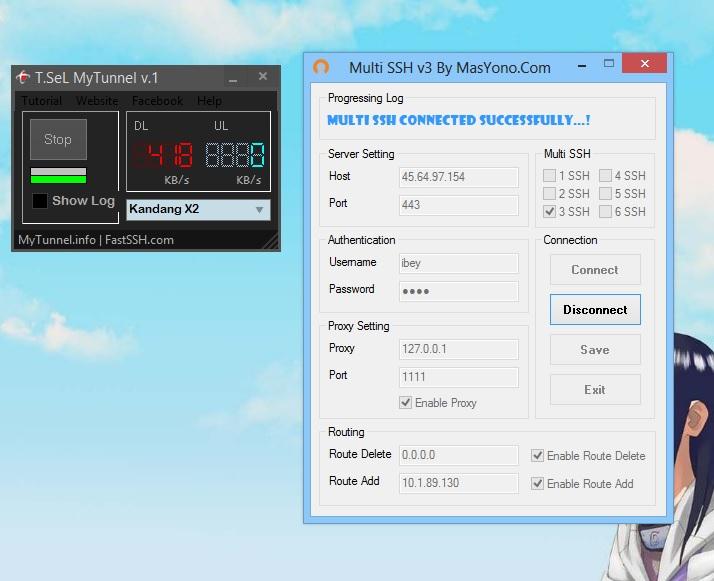The image size is (714, 581).
Task: Click the T.SeL MyTunnel app icon
Action: pos(23,77)
